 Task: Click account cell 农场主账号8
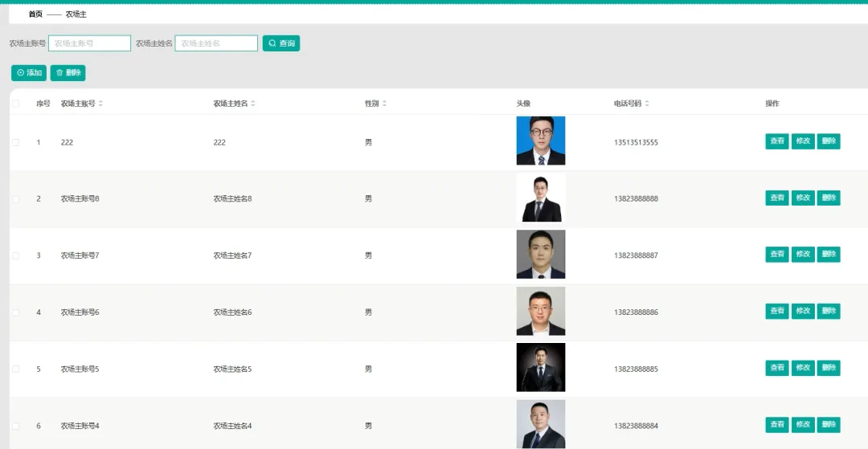(80, 199)
